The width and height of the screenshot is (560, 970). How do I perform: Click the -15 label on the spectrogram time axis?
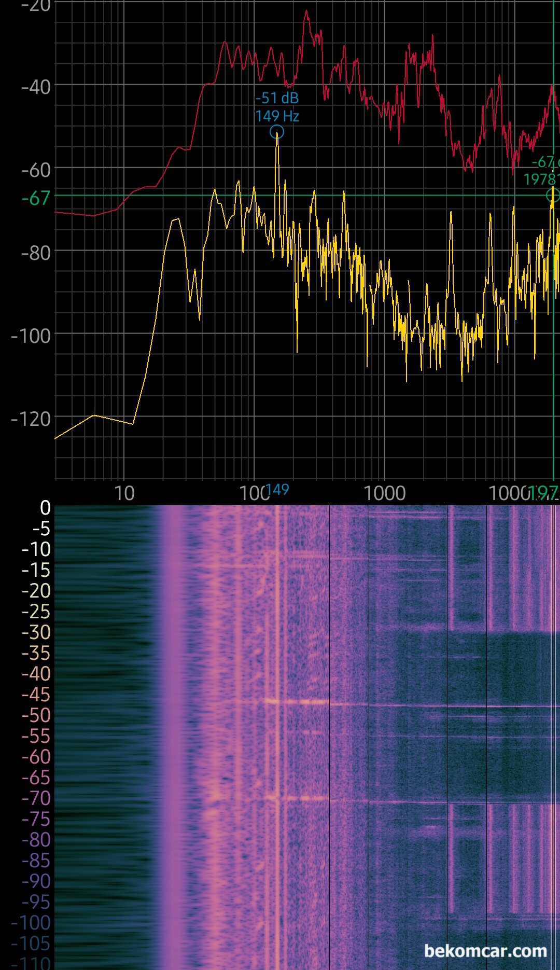click(36, 570)
